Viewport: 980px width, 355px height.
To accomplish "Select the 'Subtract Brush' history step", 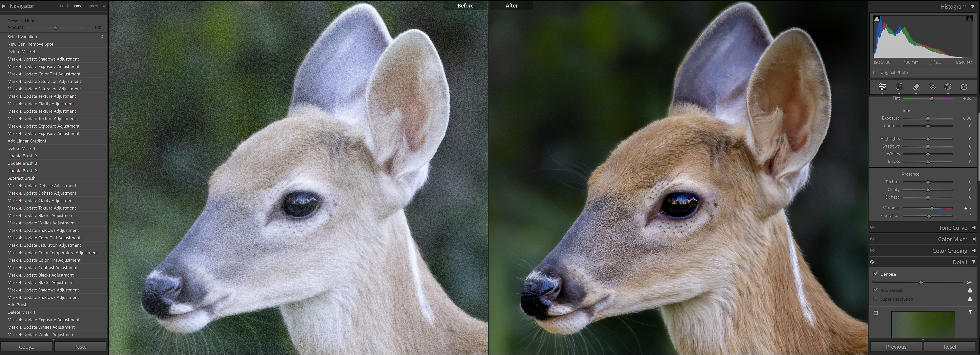I will click(x=22, y=178).
